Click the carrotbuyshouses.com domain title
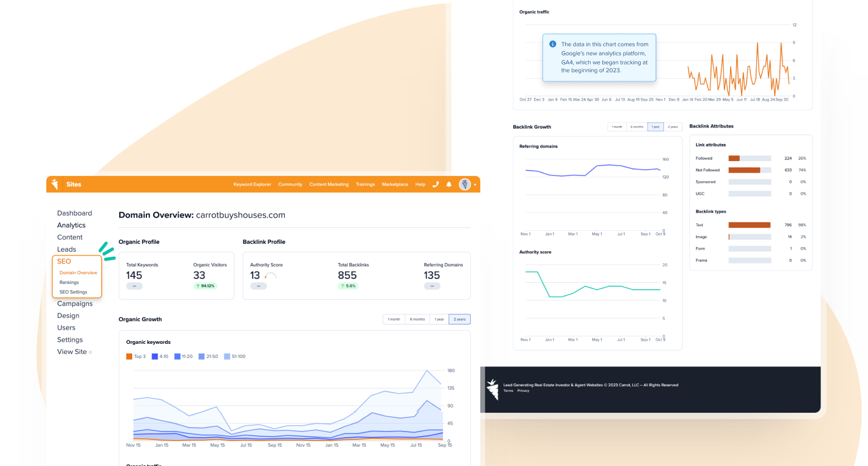868x466 pixels. pos(241,215)
